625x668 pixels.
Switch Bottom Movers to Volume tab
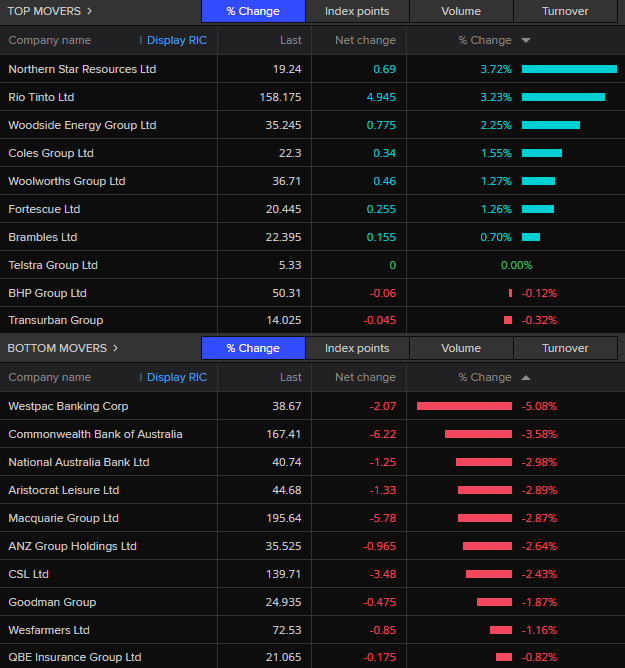pyautogui.click(x=461, y=348)
